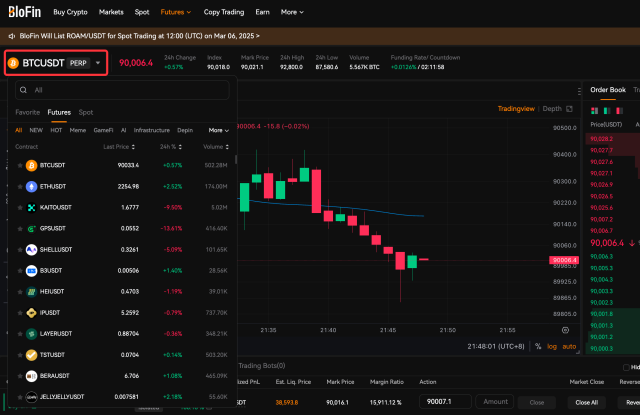
Task: Click the announcement speaker icon
Action: pos(11,34)
